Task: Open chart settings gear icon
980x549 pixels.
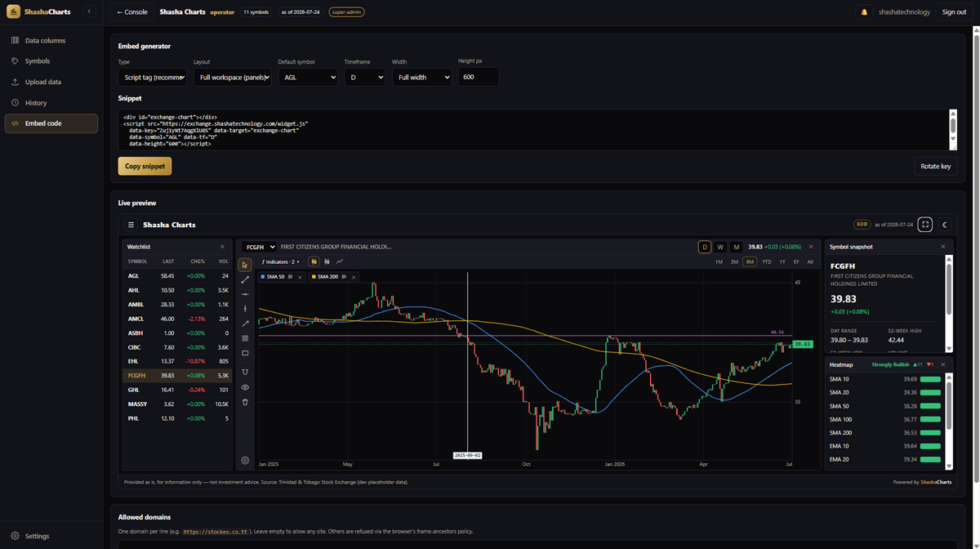Action: (x=245, y=461)
